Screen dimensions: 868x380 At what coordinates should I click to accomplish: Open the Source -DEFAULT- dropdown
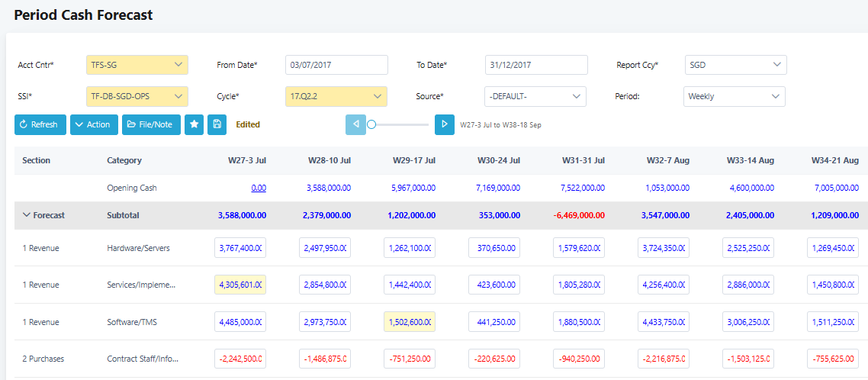[x=535, y=96]
